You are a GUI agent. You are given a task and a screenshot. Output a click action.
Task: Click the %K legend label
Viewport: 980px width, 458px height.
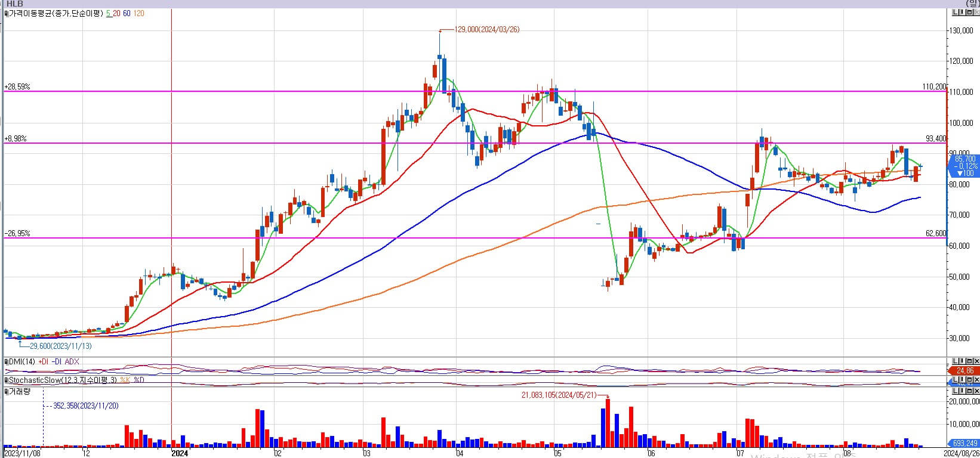tap(125, 380)
